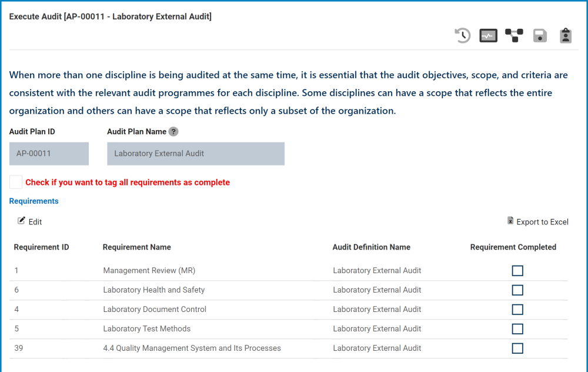Open the auditor clipboard icon

[566, 35]
